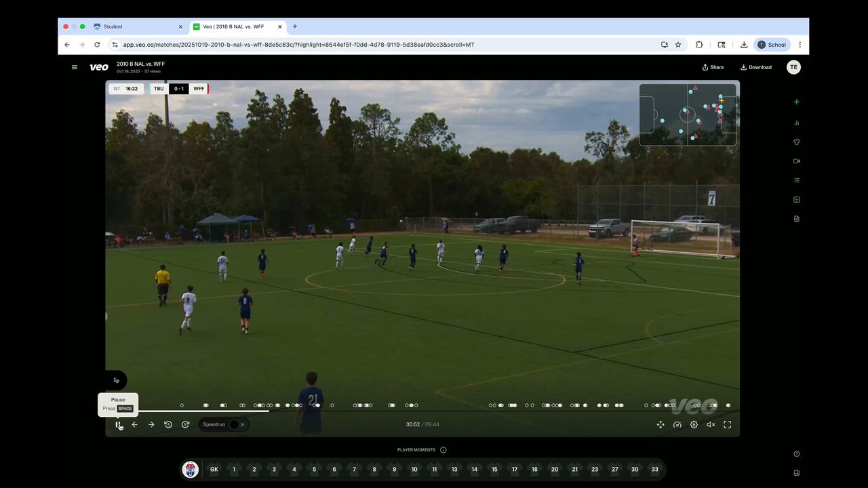Open the hamburger navigation menu
This screenshot has height=488, width=868.
pos(75,67)
